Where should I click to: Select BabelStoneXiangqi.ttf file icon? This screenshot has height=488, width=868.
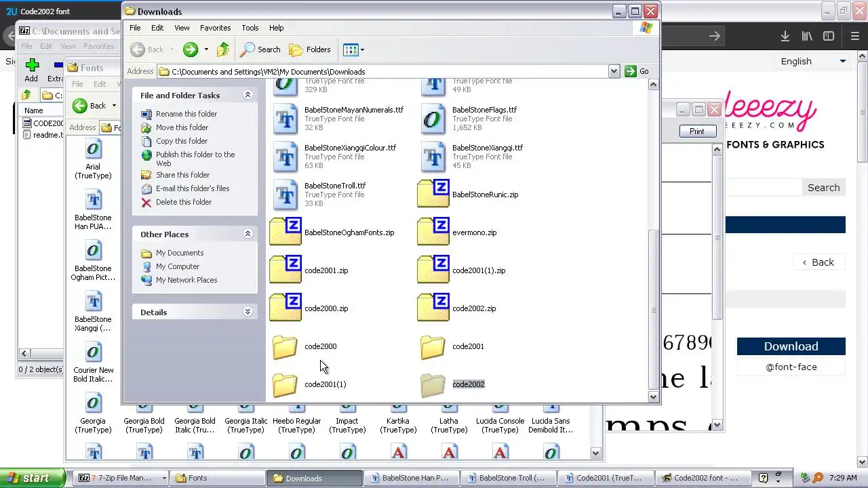(433, 157)
